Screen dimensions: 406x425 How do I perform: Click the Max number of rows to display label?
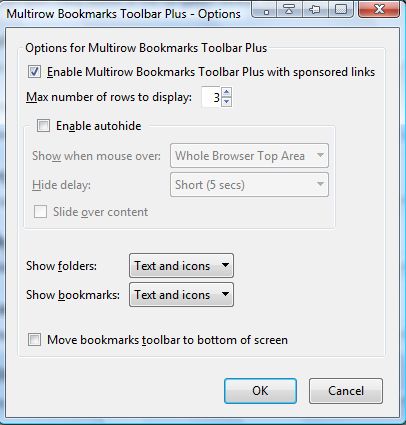(109, 97)
